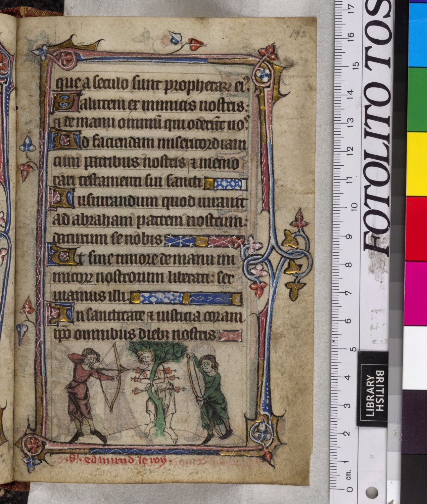This screenshot has height=504, width=427.
Task: Click the gilded initial I of 'Iusiurandum'
Action: click(61, 199)
